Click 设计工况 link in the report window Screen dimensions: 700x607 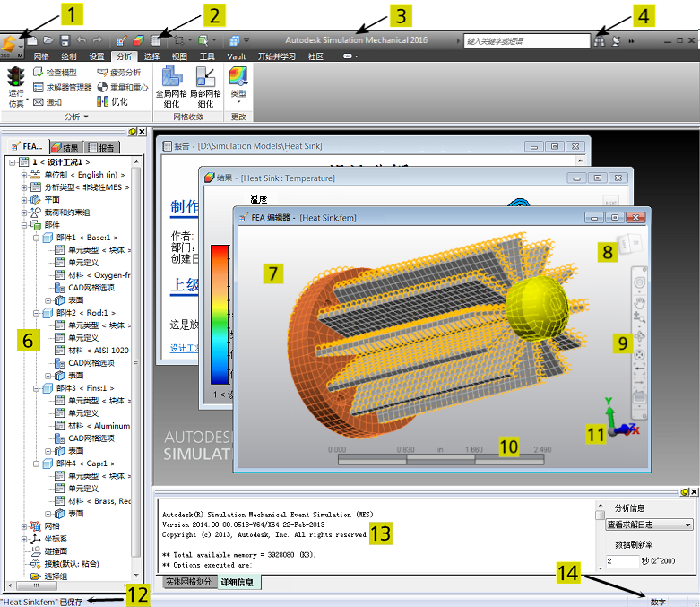coord(184,348)
